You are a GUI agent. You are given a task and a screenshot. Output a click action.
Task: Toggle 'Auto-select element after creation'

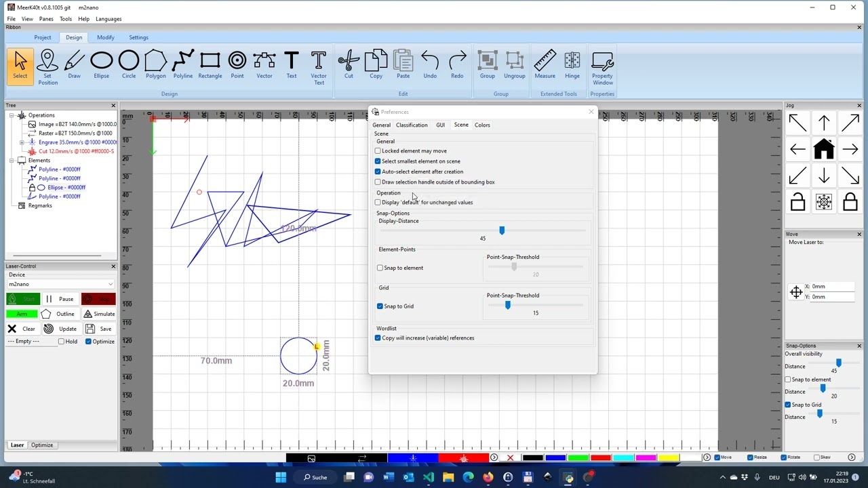click(x=378, y=171)
